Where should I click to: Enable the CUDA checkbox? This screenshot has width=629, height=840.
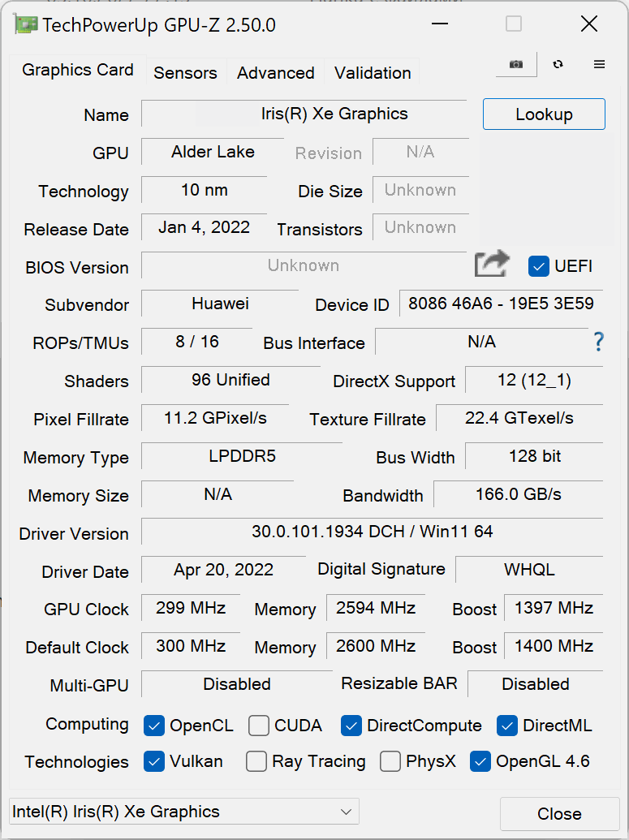[x=259, y=726]
